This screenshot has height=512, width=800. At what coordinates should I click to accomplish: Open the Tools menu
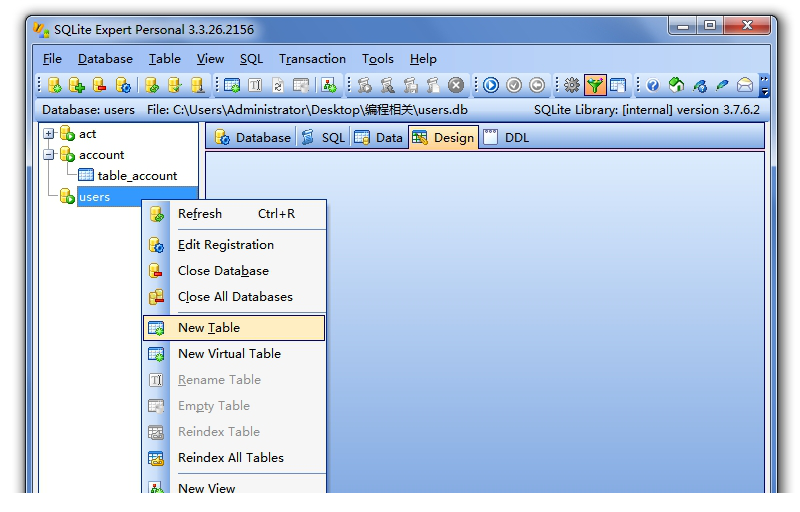click(378, 59)
